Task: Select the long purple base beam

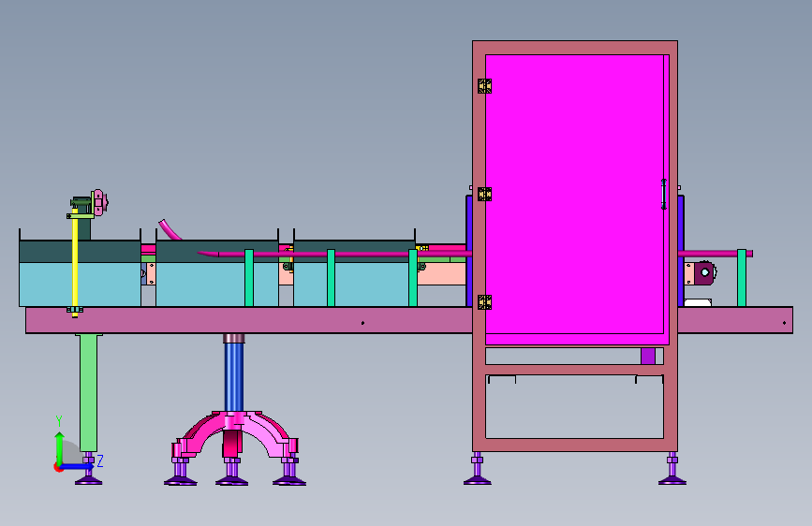Action: click(x=248, y=320)
